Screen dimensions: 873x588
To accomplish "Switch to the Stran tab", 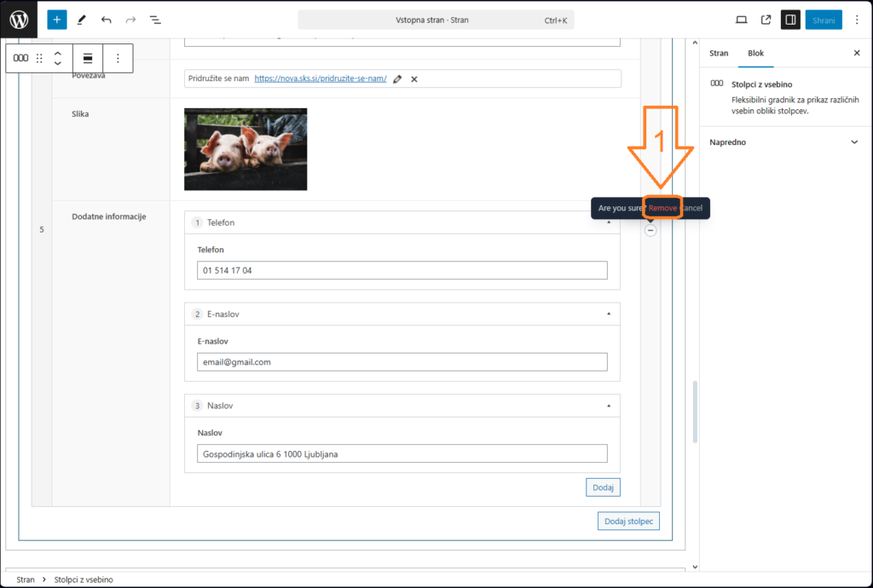I will click(x=719, y=53).
